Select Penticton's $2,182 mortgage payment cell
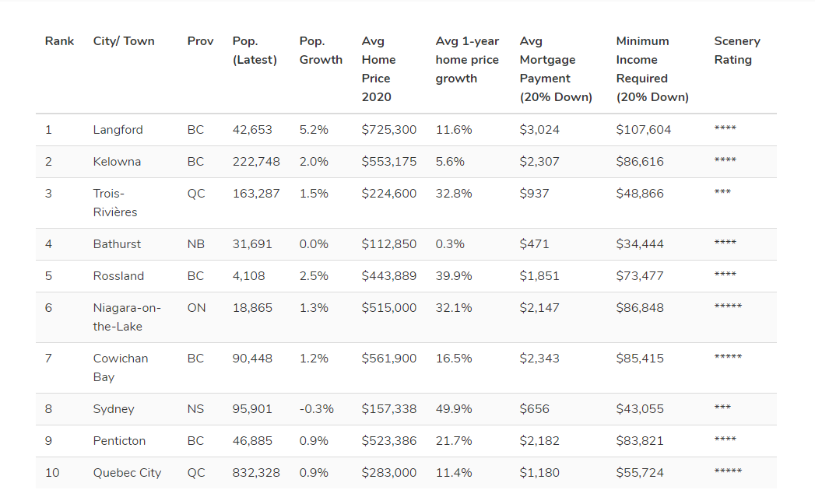The width and height of the screenshot is (815, 504). pos(539,441)
